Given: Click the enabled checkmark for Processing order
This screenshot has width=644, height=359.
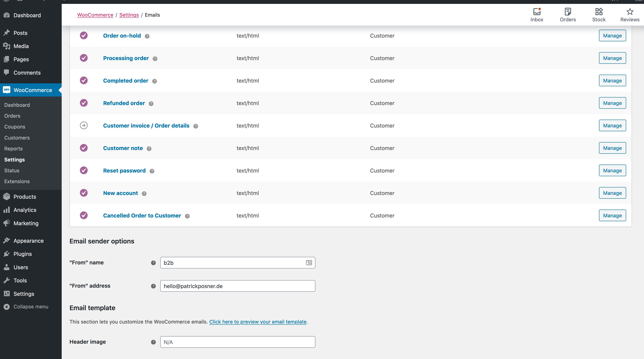Looking at the screenshot, I should coord(84,58).
